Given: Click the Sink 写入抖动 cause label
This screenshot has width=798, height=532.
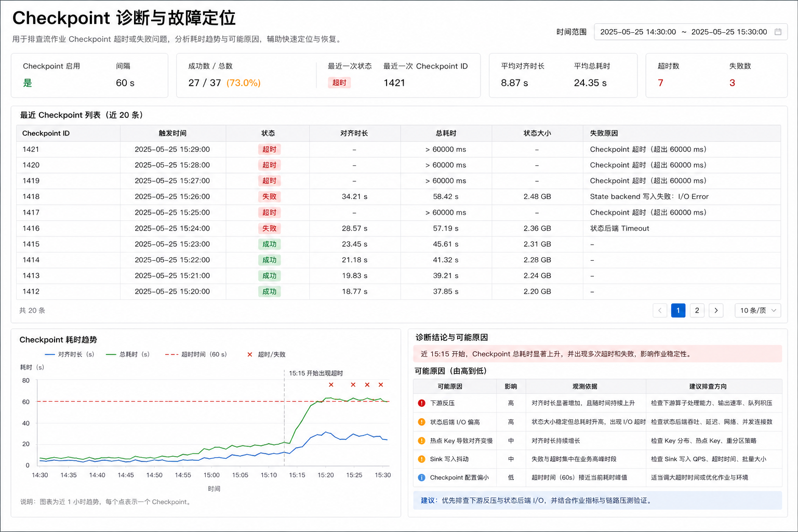Looking at the screenshot, I should tap(449, 459).
